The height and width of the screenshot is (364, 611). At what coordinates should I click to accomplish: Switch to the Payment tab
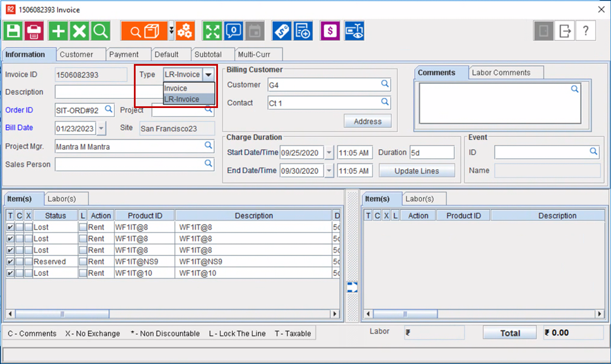[124, 54]
